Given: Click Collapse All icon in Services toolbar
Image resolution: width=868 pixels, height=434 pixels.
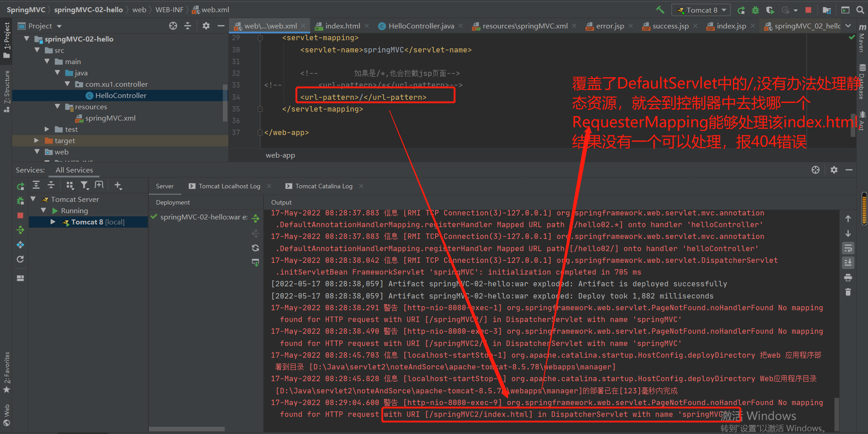Looking at the screenshot, I should pos(51,185).
